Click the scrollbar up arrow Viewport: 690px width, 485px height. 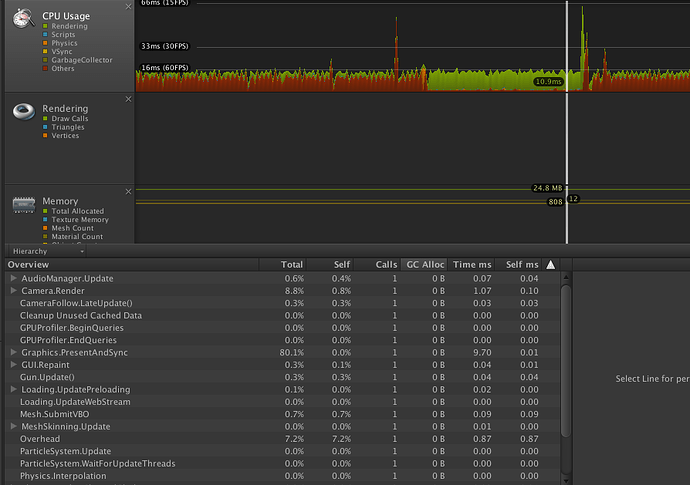pyautogui.click(x=566, y=277)
